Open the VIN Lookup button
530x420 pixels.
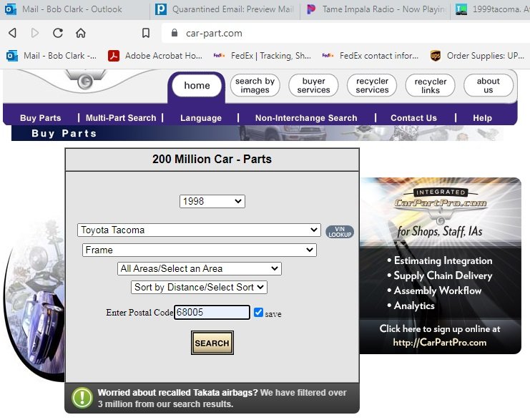(x=339, y=232)
